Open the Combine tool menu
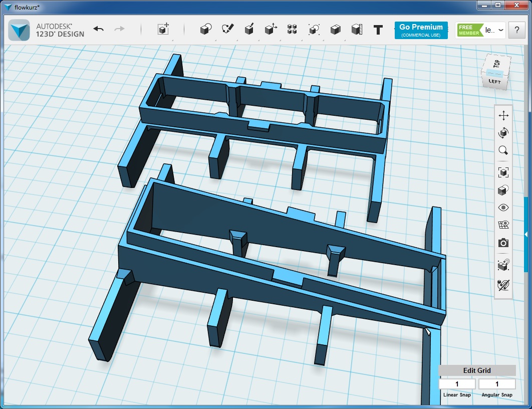 pyautogui.click(x=336, y=30)
